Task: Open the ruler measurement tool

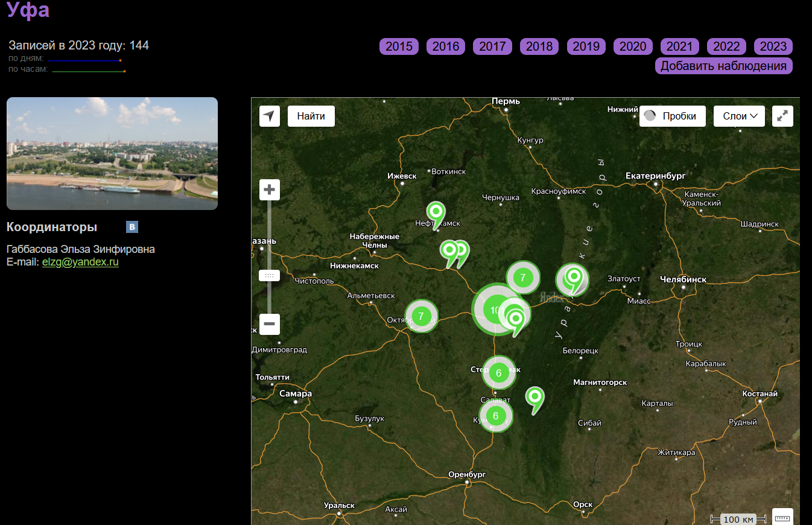Action: (x=782, y=518)
